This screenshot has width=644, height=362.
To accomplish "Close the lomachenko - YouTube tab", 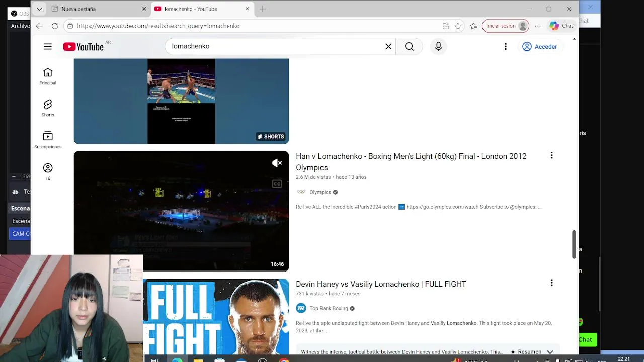I will point(247,9).
